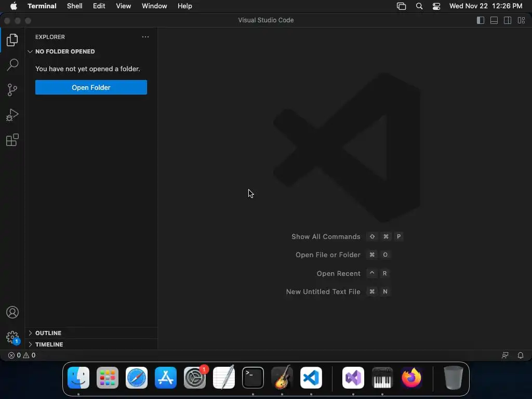Open the Window menu
The height and width of the screenshot is (399, 532).
click(x=154, y=6)
